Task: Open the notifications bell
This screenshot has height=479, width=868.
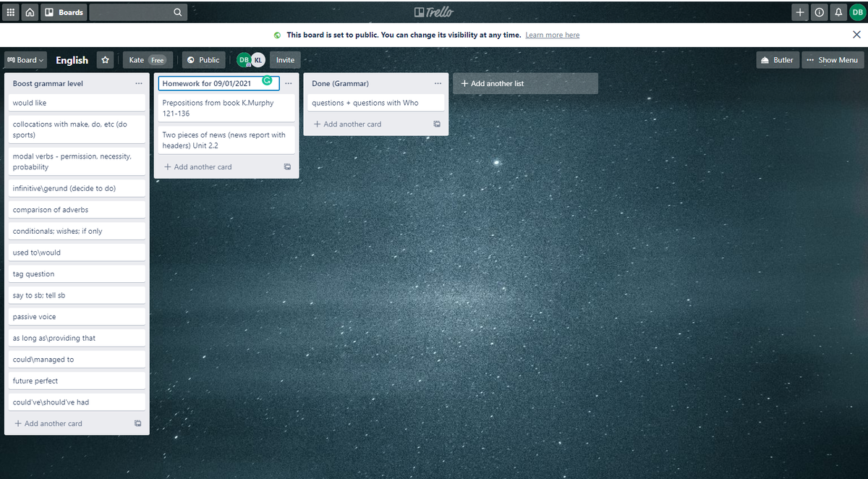Action: [x=839, y=12]
